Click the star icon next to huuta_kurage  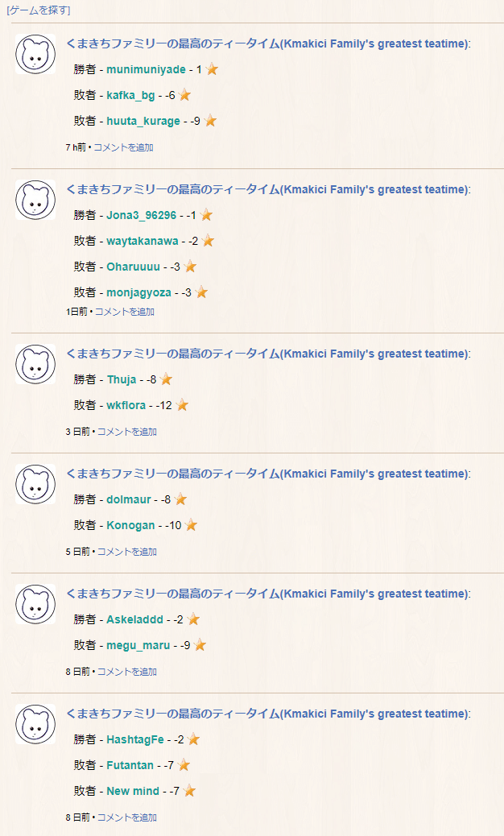click(210, 121)
